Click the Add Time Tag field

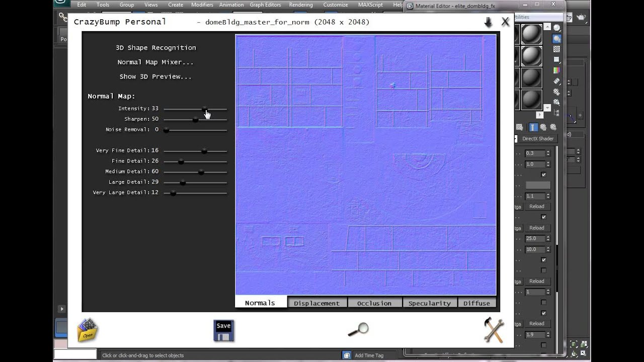(369, 355)
